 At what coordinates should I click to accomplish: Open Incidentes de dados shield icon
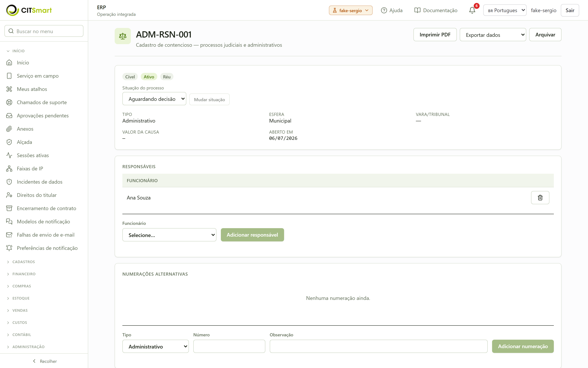point(9,182)
